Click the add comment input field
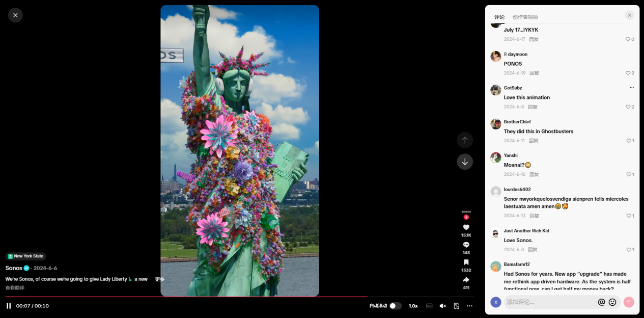The height and width of the screenshot is (318, 644). (550, 302)
